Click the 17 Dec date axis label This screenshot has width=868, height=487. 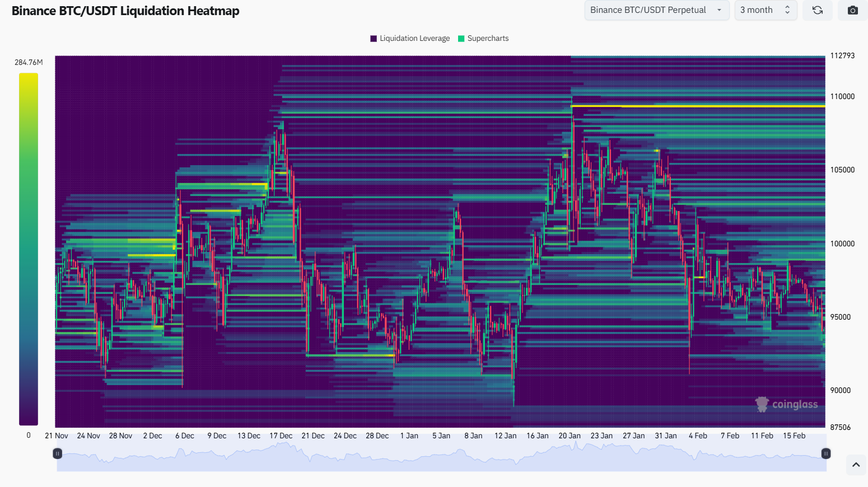coord(281,436)
